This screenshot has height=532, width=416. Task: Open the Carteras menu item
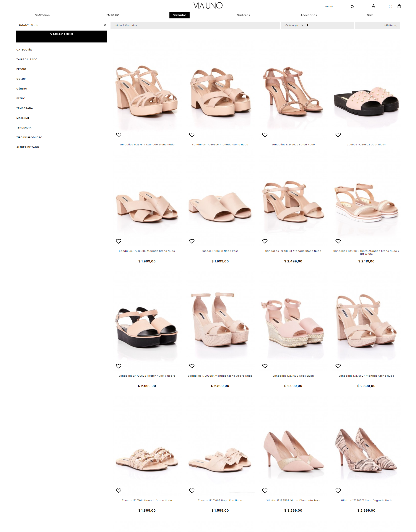pyautogui.click(x=243, y=15)
